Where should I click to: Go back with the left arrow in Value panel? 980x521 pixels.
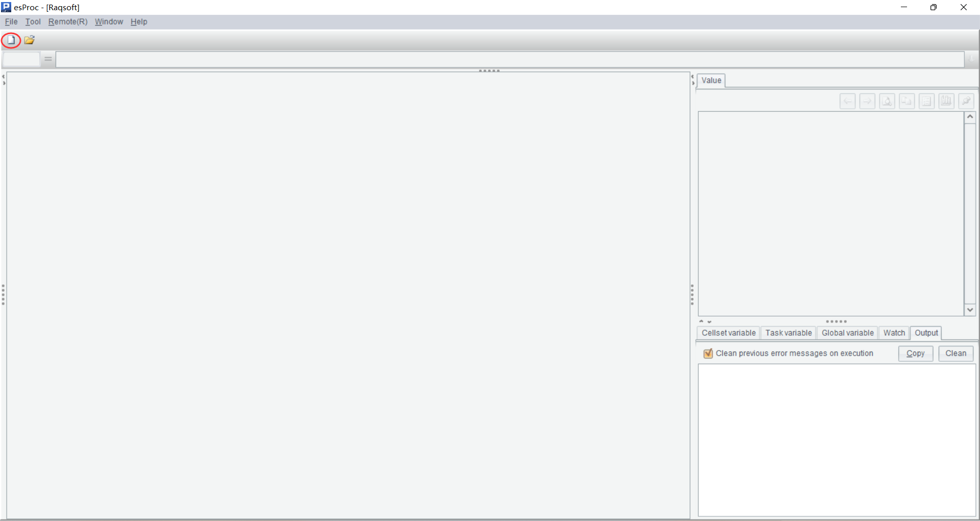tap(848, 101)
